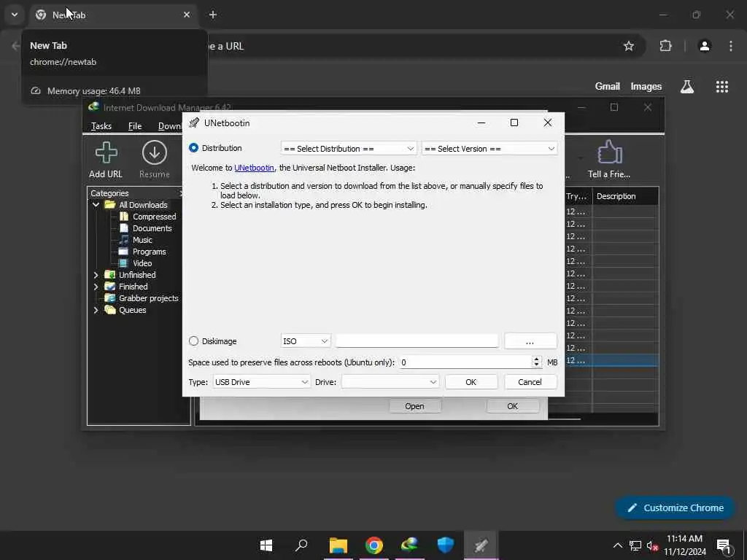Open Google apps grid
747x560 pixels.
pyautogui.click(x=722, y=86)
